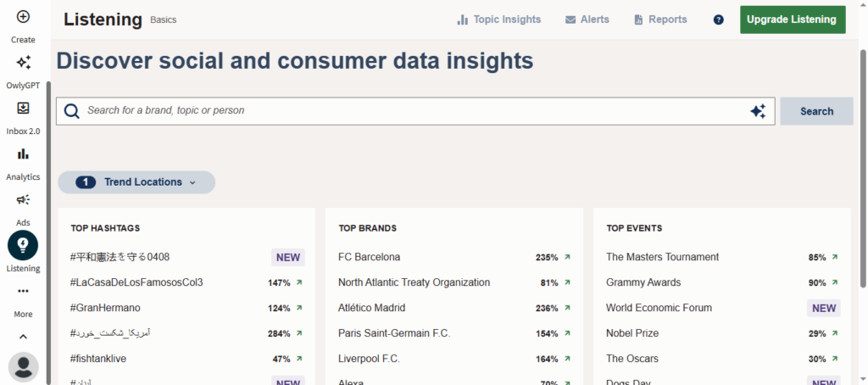868x385 pixels.
Task: Open North Atlantic Treaty Organization brand
Action: [x=414, y=282]
